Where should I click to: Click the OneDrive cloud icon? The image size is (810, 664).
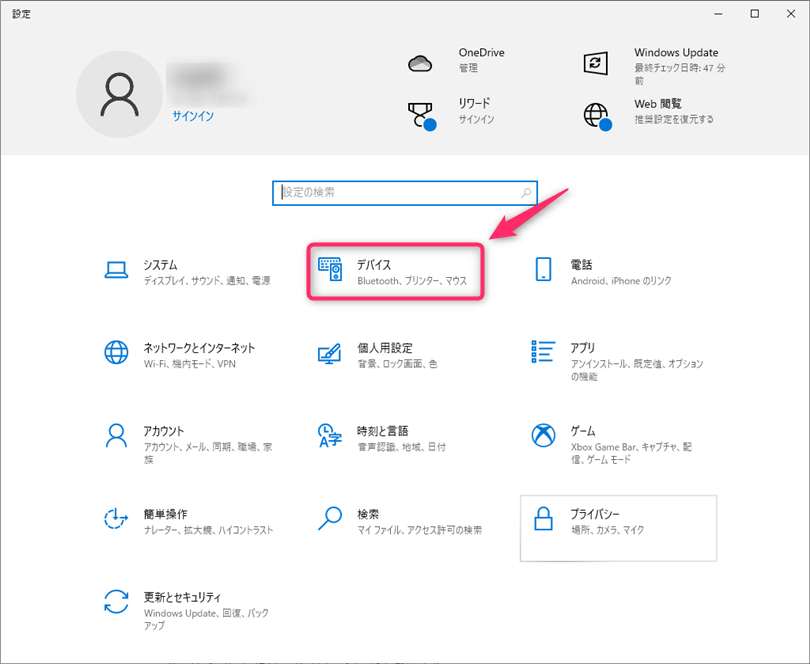coord(420,64)
